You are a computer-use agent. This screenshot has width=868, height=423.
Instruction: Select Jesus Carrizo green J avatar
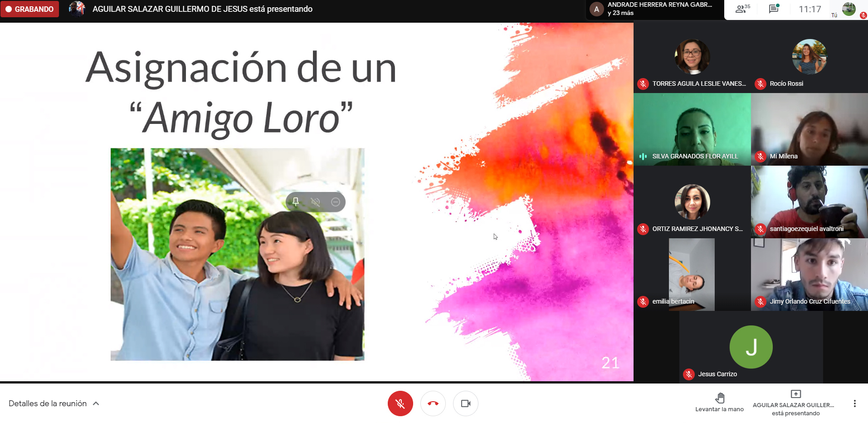751,347
